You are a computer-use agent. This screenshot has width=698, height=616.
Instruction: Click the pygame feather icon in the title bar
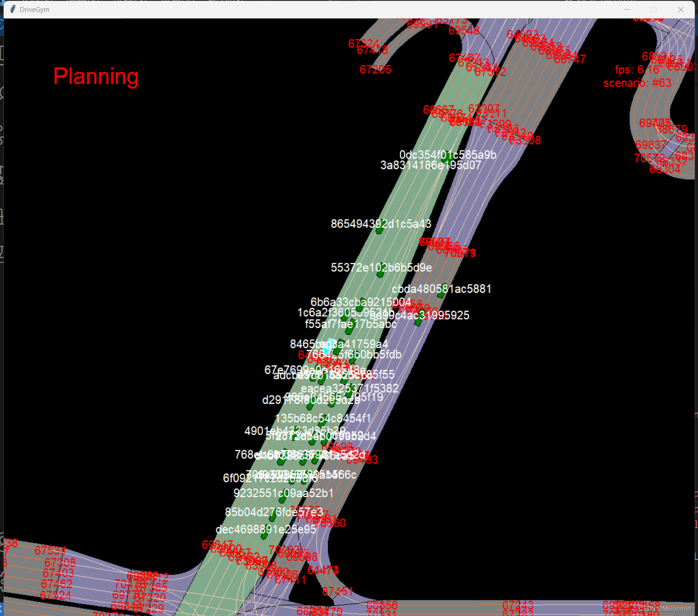12,9
